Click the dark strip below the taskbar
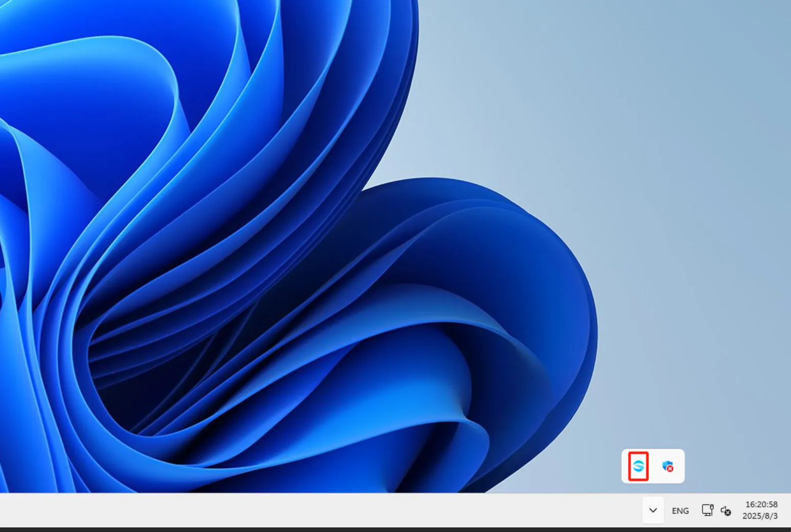 (395, 529)
